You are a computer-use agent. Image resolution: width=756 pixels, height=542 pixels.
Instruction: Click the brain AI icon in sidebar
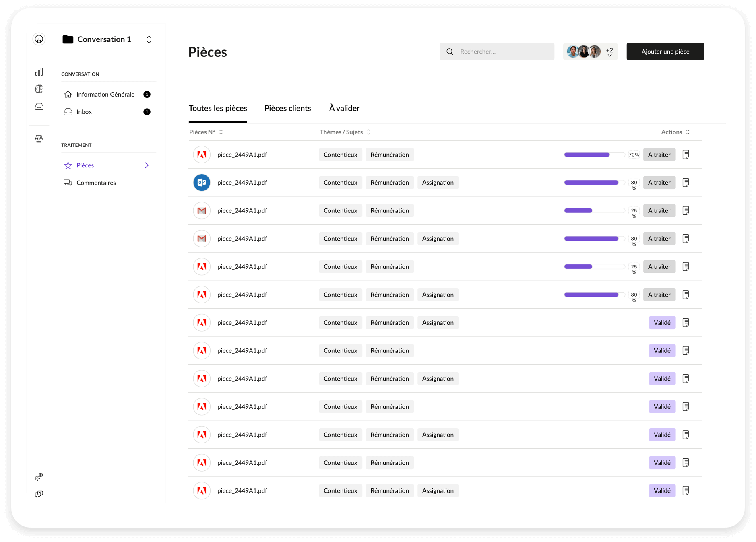tap(39, 89)
